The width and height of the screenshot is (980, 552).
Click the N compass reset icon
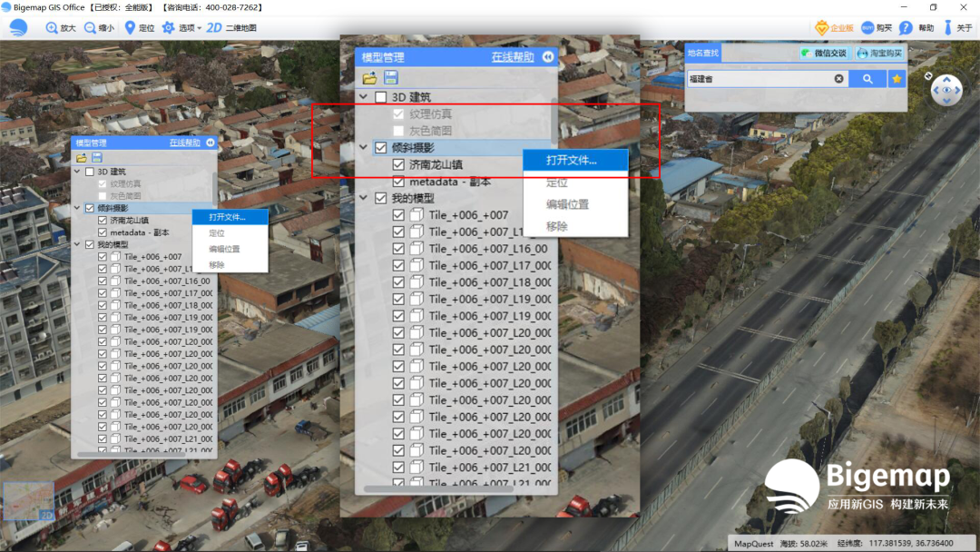(928, 75)
